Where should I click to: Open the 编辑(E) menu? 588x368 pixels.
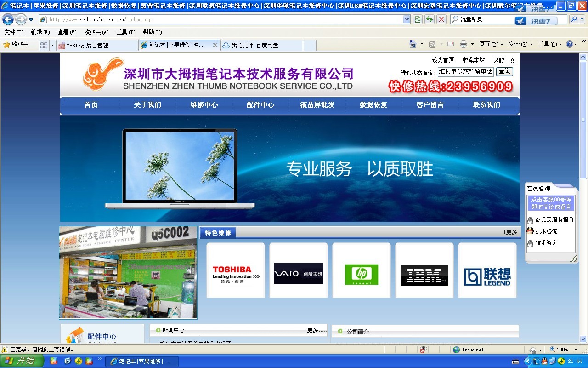(40, 32)
